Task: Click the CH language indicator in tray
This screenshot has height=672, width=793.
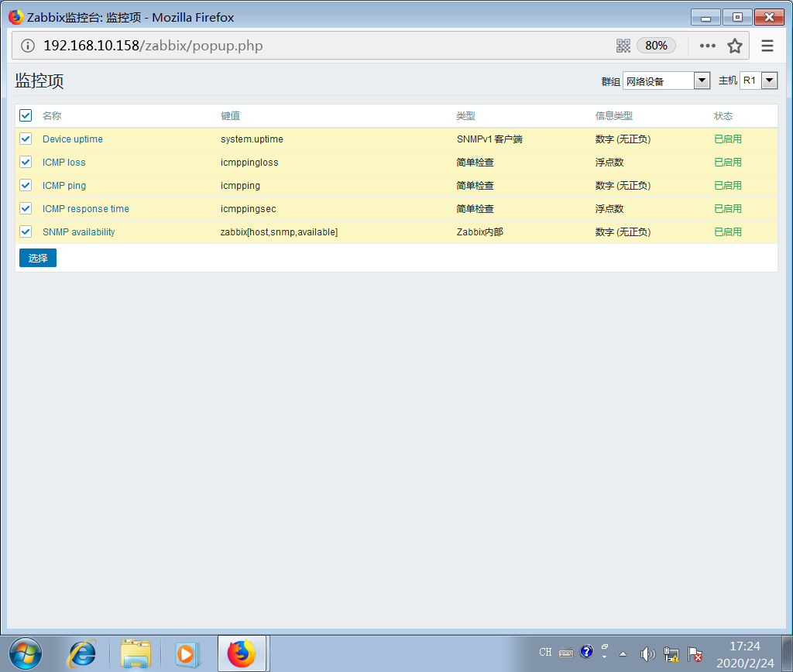Action: tap(545, 653)
